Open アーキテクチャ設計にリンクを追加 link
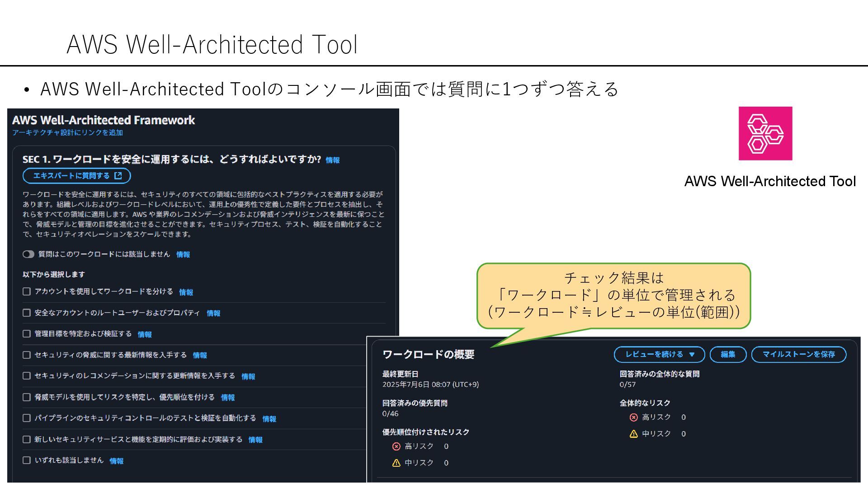Image resolution: width=868 pixels, height=488 pixels. click(x=67, y=132)
